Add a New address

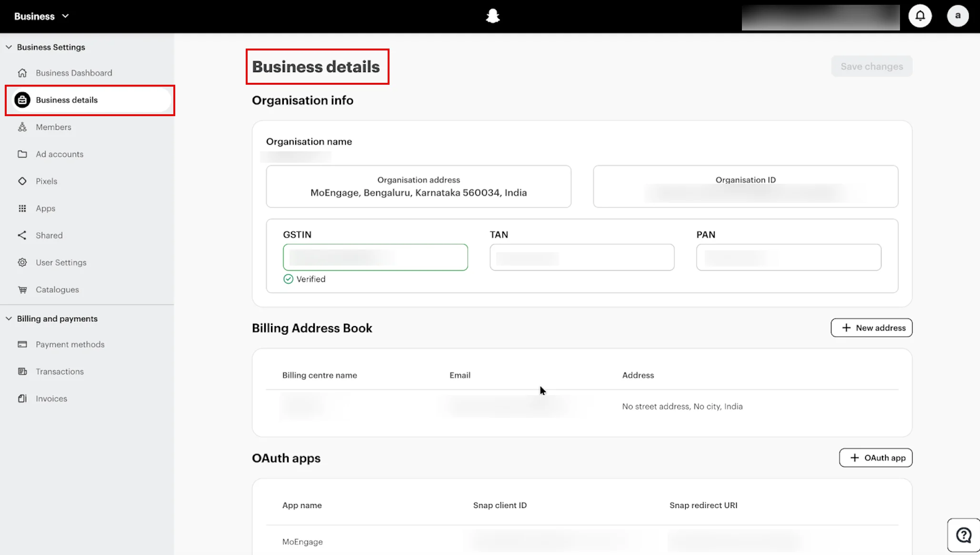point(871,328)
